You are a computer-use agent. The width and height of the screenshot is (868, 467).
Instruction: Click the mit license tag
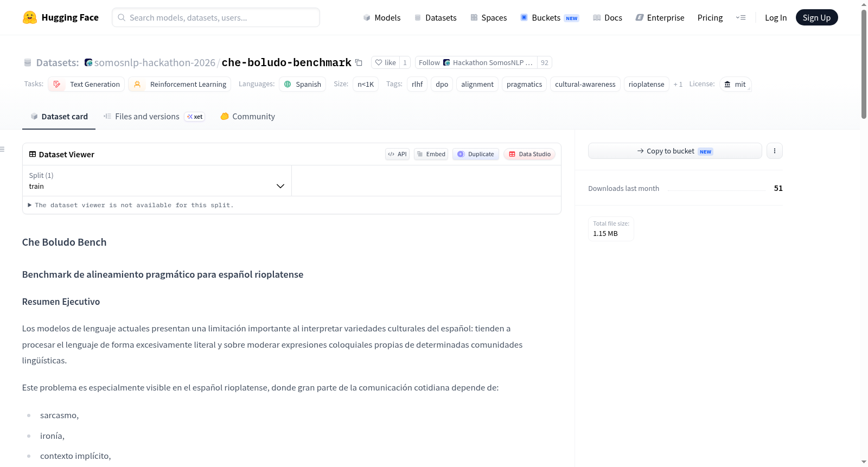click(x=735, y=84)
